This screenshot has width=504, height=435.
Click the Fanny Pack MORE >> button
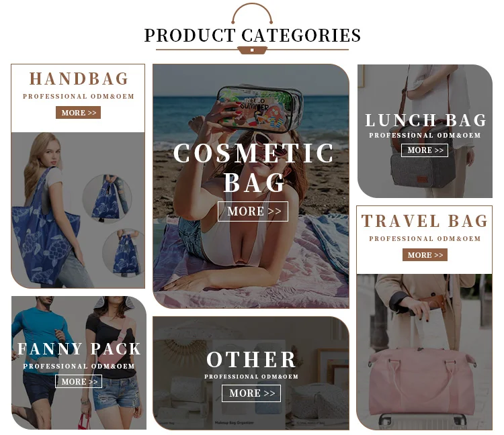(x=79, y=381)
